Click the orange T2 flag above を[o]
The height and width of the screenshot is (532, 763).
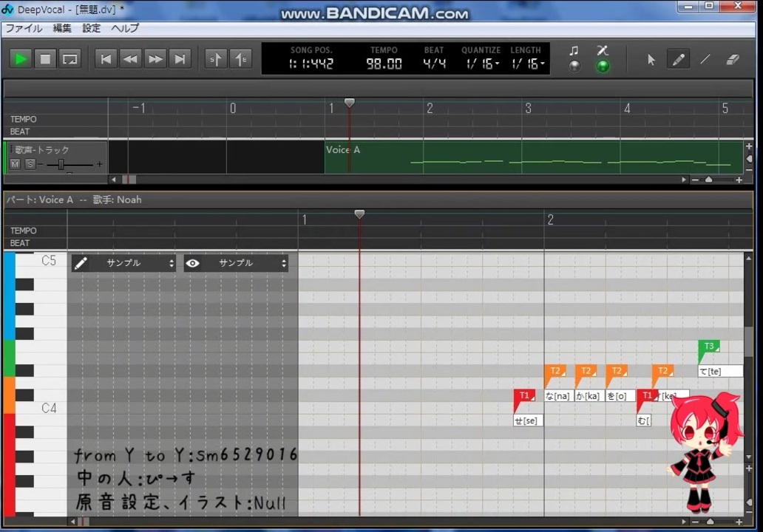(617, 370)
